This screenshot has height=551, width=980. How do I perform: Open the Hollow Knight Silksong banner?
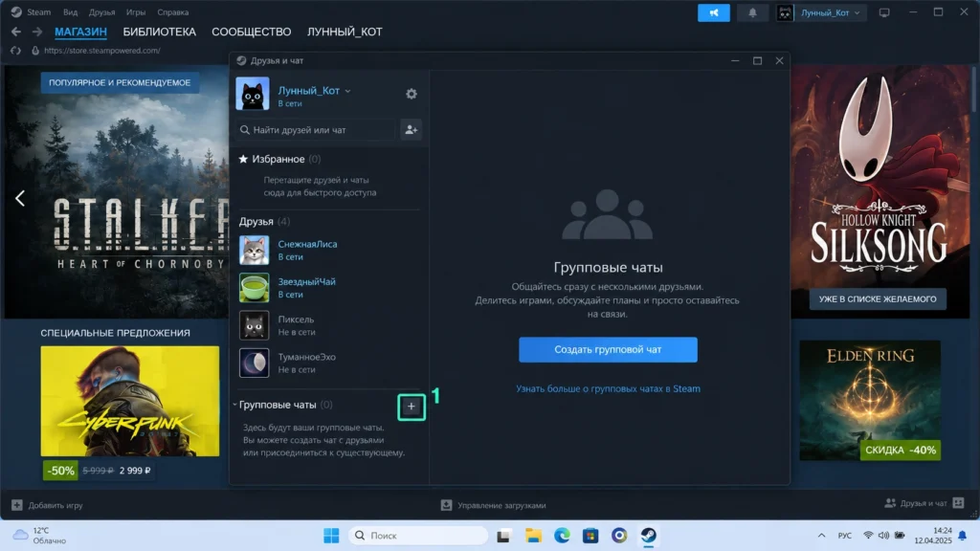click(880, 191)
